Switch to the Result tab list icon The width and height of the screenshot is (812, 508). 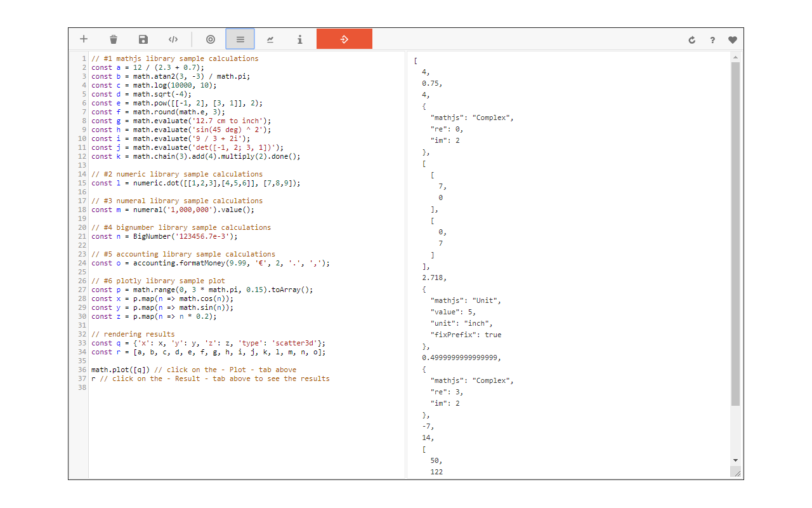pyautogui.click(x=240, y=39)
